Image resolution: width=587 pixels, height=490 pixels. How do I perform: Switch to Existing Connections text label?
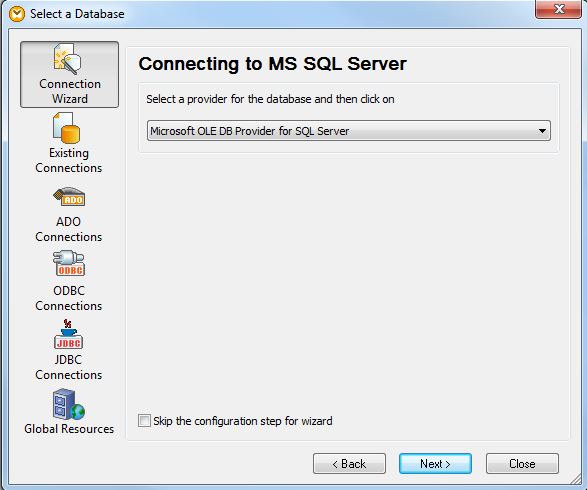point(69,160)
